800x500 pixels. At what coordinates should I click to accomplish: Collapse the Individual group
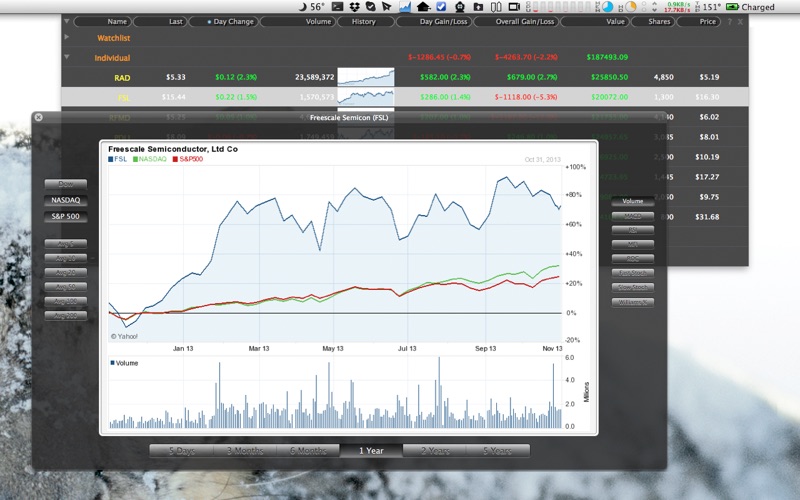pyautogui.click(x=67, y=57)
